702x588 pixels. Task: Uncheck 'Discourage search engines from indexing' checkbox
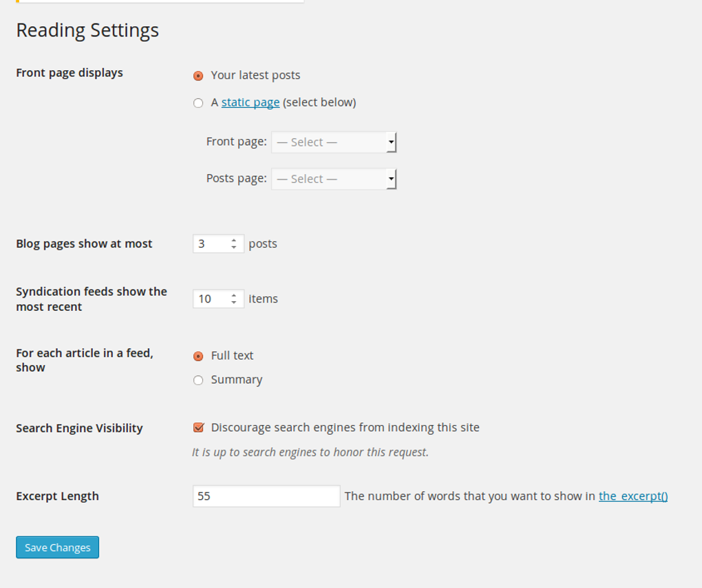tap(199, 428)
